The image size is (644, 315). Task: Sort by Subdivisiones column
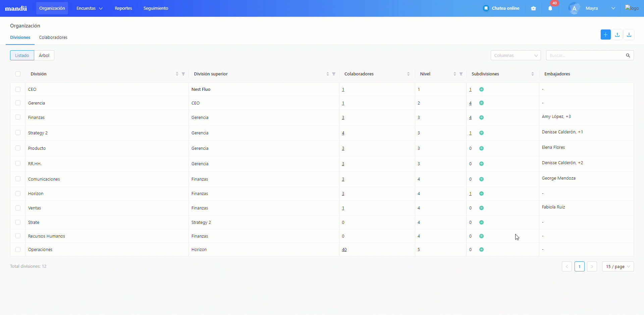click(533, 74)
